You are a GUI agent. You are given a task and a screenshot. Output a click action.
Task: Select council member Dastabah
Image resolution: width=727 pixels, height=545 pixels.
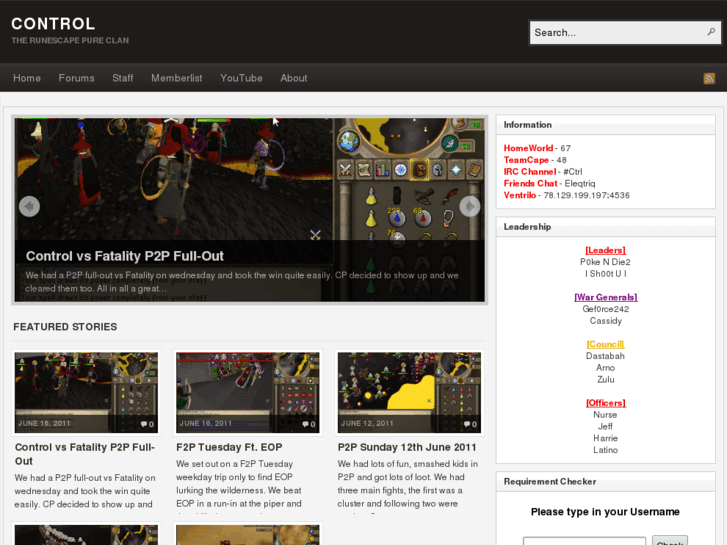pyautogui.click(x=606, y=356)
